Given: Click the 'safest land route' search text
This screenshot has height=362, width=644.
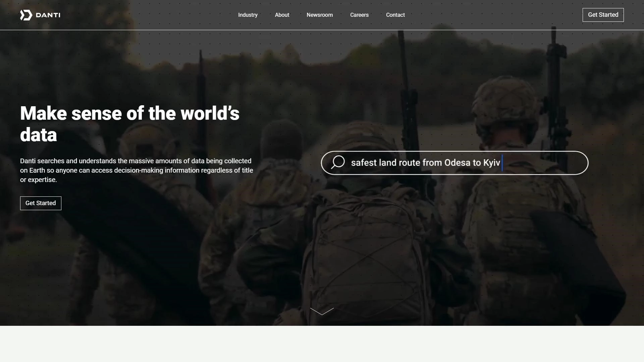Looking at the screenshot, I should pos(386,163).
